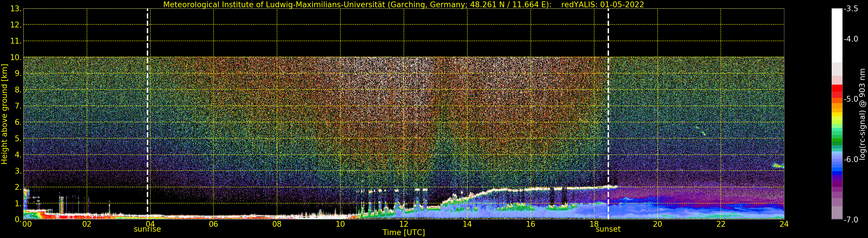Viewport: 868px width, 238px height.
Task: Click the '6.' height axis tick
Action: click(x=18, y=122)
